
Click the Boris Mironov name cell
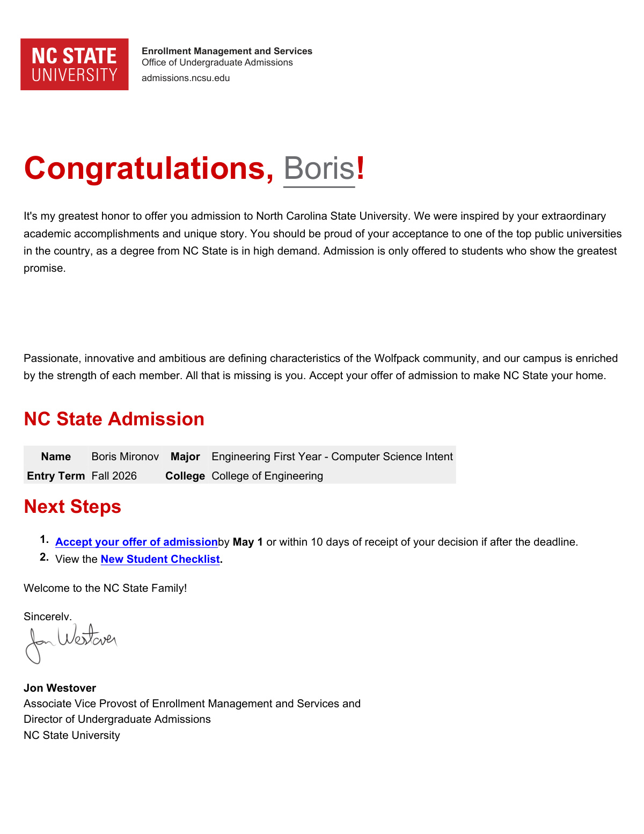click(125, 456)
